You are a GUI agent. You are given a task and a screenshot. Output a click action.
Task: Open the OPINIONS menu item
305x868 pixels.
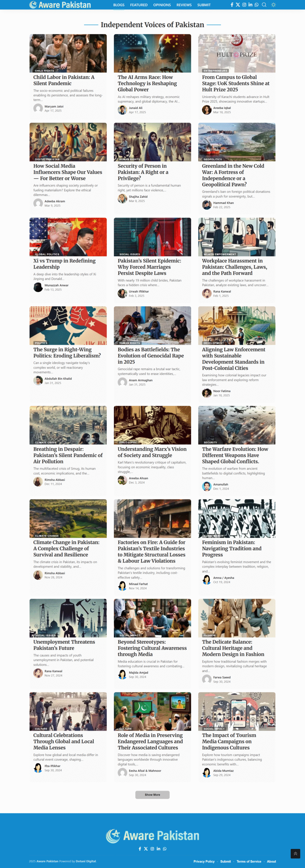click(x=162, y=5)
